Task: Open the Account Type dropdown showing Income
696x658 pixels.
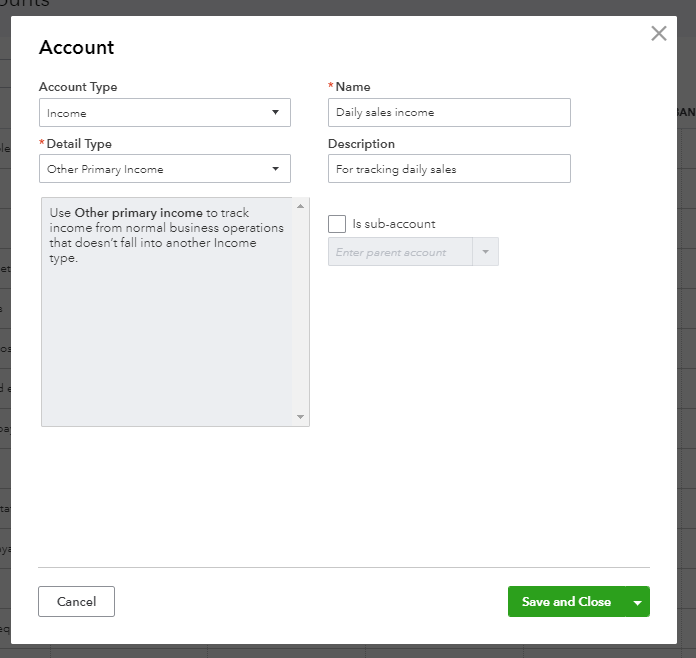Action: pos(165,113)
